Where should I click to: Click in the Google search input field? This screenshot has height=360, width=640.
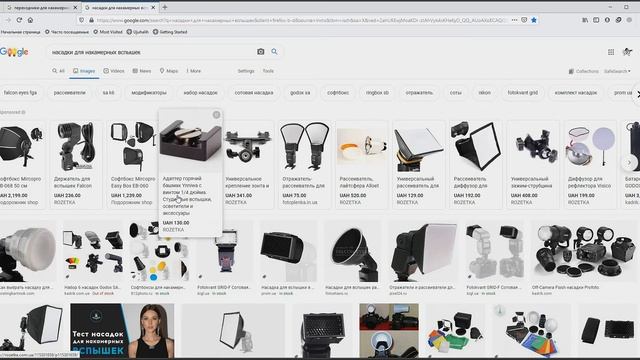pyautogui.click(x=151, y=52)
